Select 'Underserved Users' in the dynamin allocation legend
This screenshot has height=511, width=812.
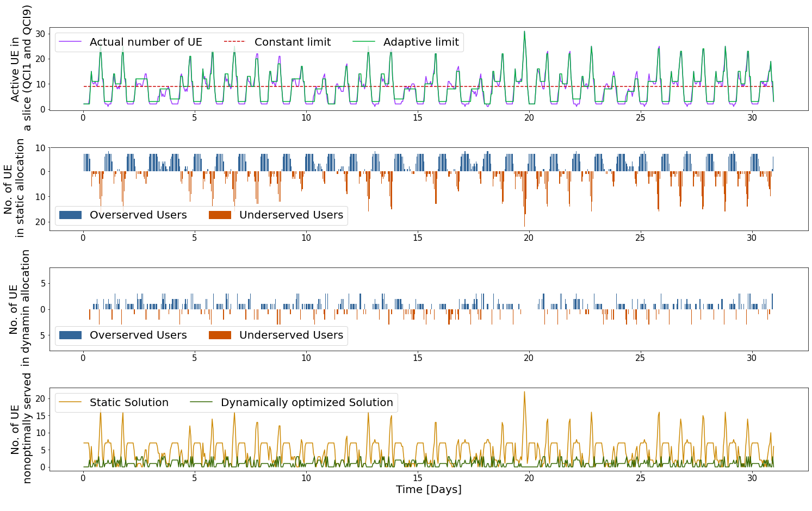[292, 335]
